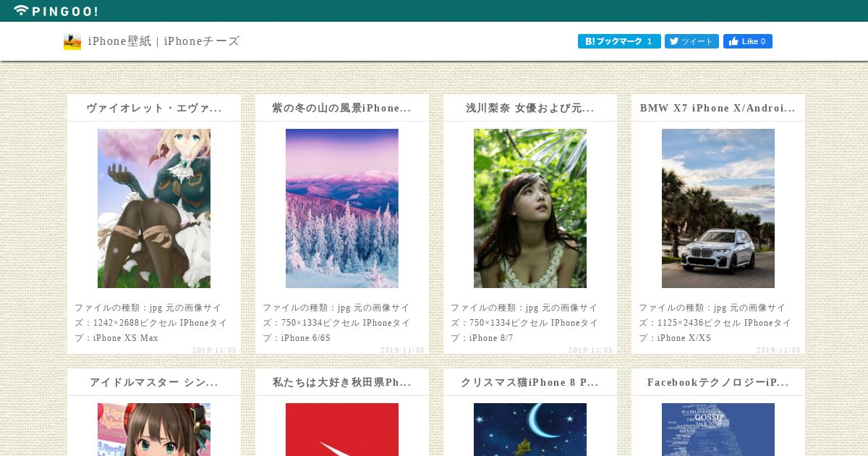Click the iPhone X/XS description text
Image resolution: width=868 pixels, height=456 pixels.
click(715, 323)
